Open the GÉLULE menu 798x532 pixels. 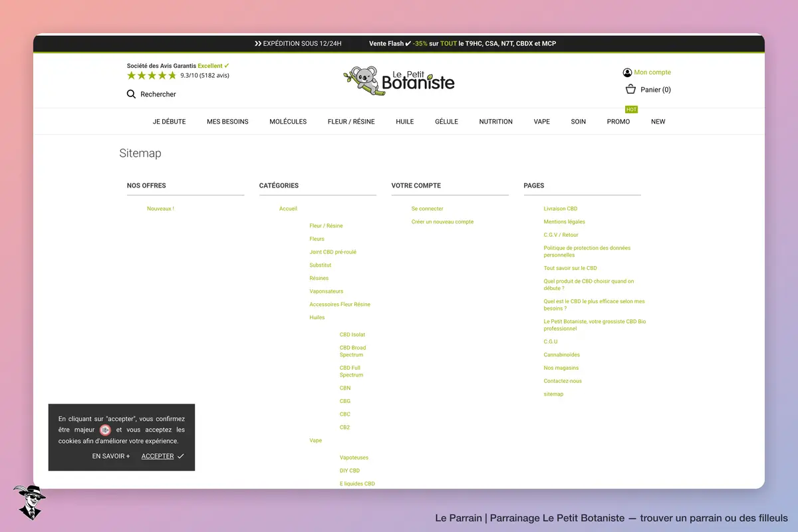(x=446, y=122)
